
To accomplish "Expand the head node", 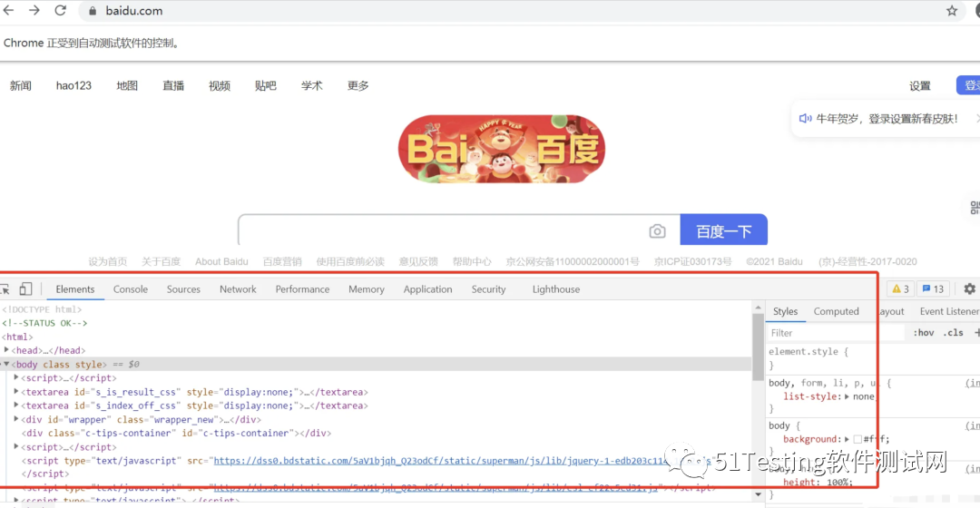I will pos(6,350).
